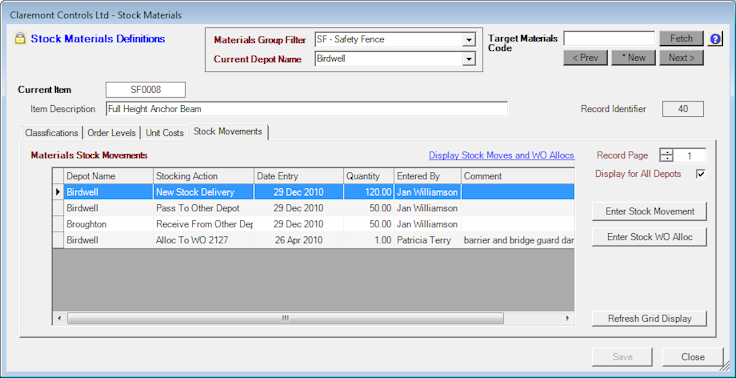Select the row header of Alloc To WO row

(x=58, y=240)
